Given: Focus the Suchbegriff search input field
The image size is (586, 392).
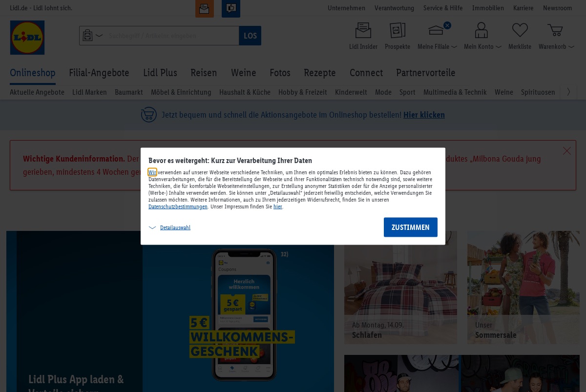Looking at the screenshot, I should coord(171,36).
